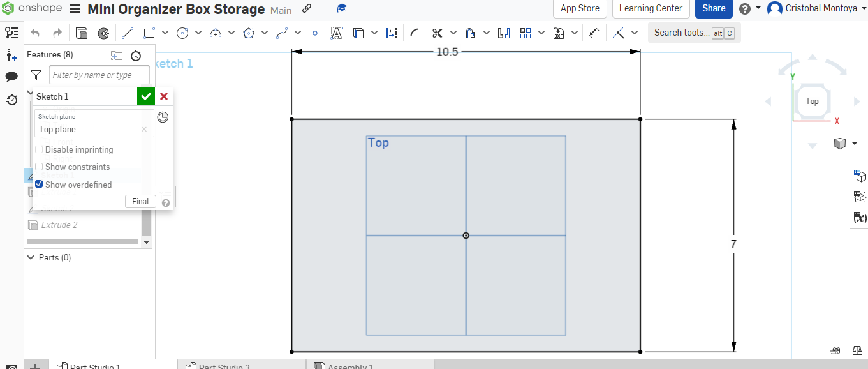
Task: Undo the last action
Action: tap(35, 33)
